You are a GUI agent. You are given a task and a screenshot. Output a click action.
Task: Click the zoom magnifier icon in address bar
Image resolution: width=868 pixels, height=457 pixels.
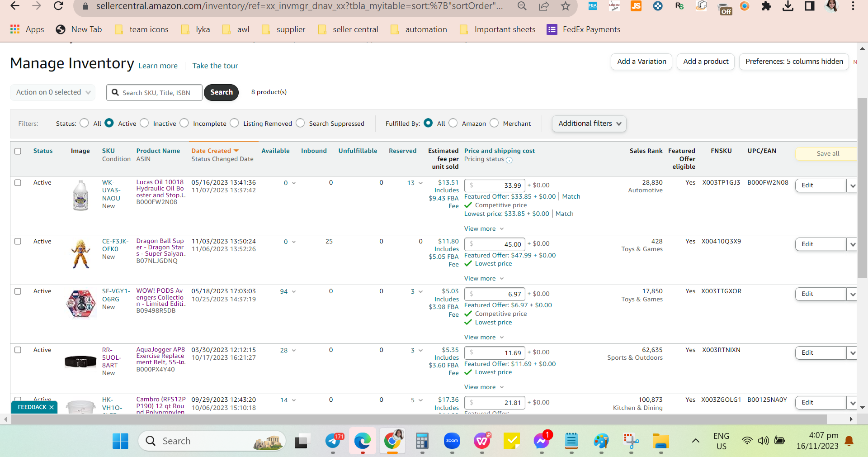(x=522, y=6)
